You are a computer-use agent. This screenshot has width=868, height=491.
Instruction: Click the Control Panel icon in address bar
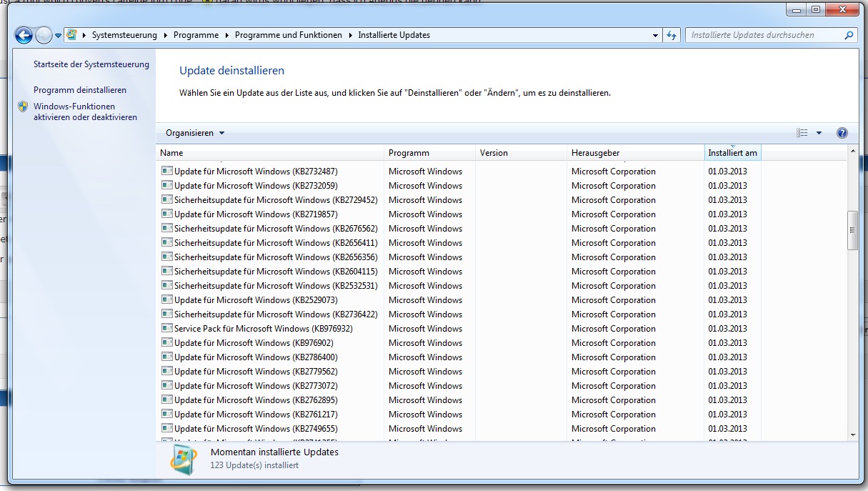[x=73, y=34]
